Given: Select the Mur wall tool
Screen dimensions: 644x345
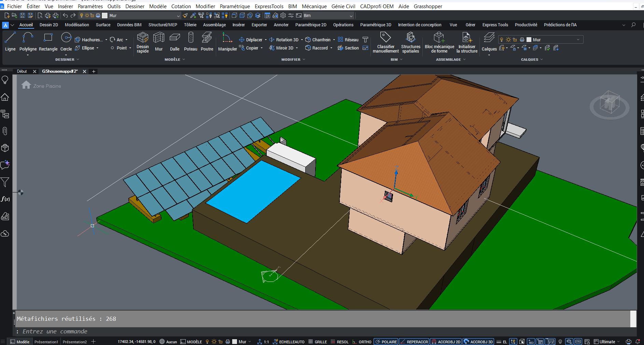Looking at the screenshot, I should pyautogui.click(x=159, y=42).
